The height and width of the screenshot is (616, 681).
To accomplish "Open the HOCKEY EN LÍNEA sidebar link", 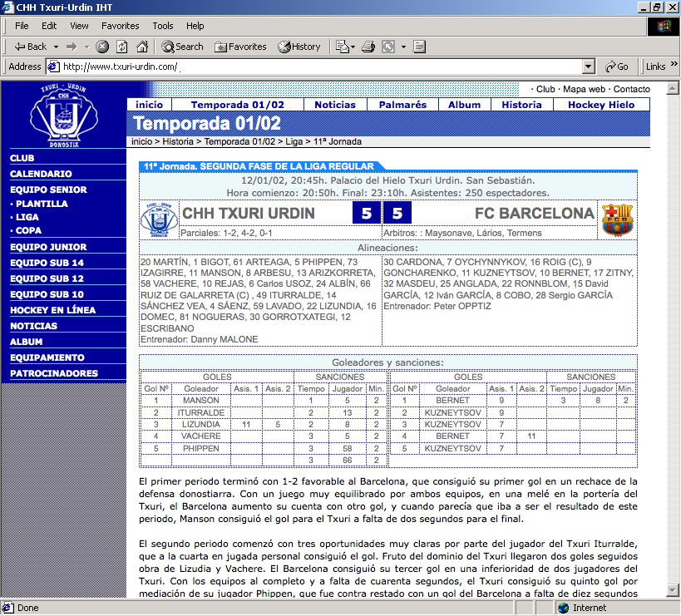I will click(52, 310).
